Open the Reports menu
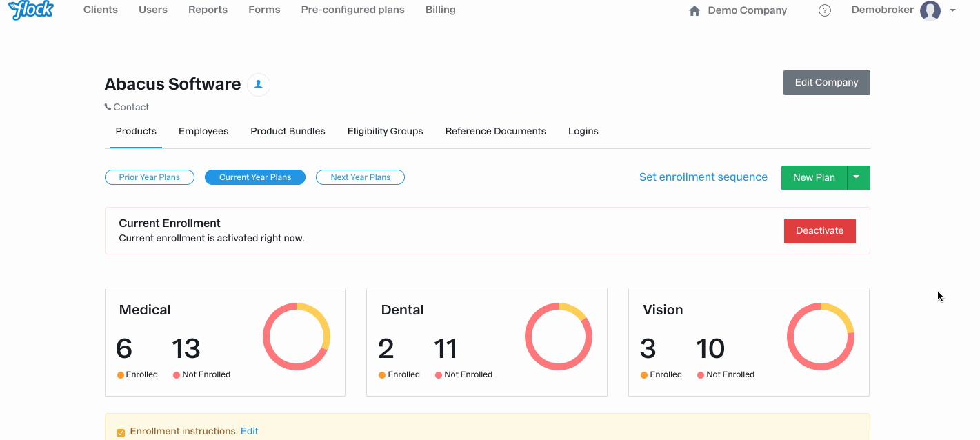Viewport: 980px width, 440px height. (x=208, y=10)
